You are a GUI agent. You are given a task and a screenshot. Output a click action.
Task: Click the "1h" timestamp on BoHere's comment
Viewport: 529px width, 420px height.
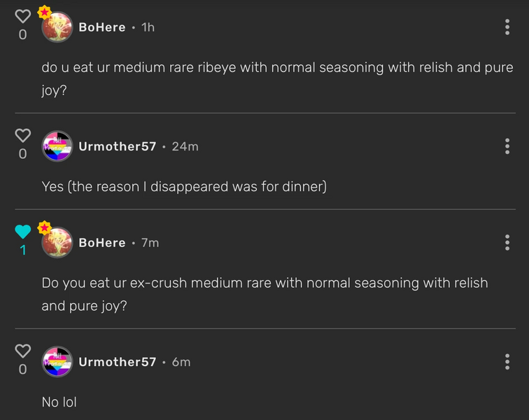tap(148, 27)
